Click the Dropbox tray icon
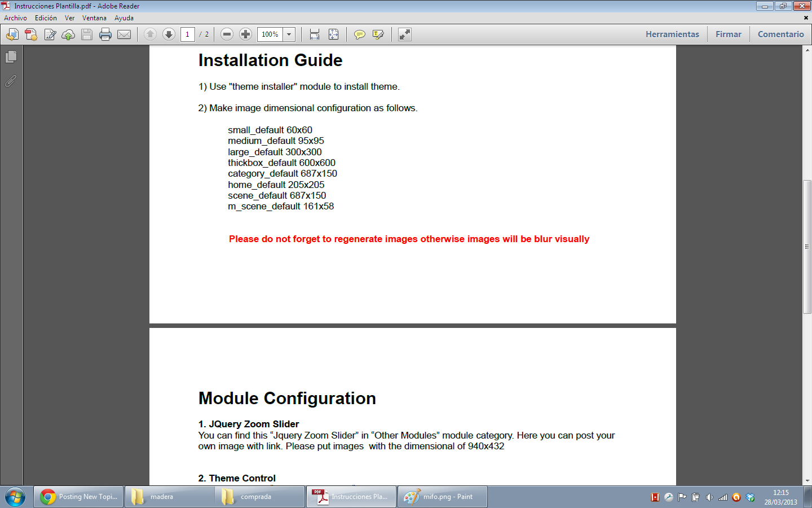Image resolution: width=812 pixels, height=508 pixels. [x=750, y=497]
